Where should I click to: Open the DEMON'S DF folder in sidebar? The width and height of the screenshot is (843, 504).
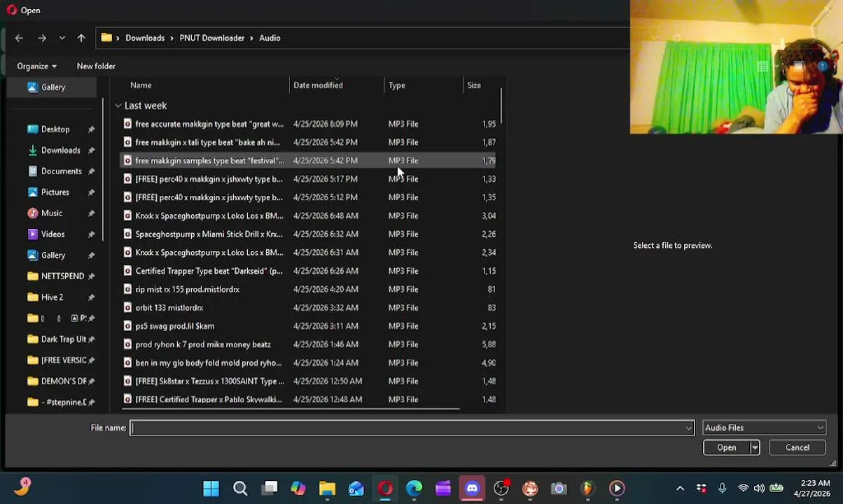(x=61, y=381)
